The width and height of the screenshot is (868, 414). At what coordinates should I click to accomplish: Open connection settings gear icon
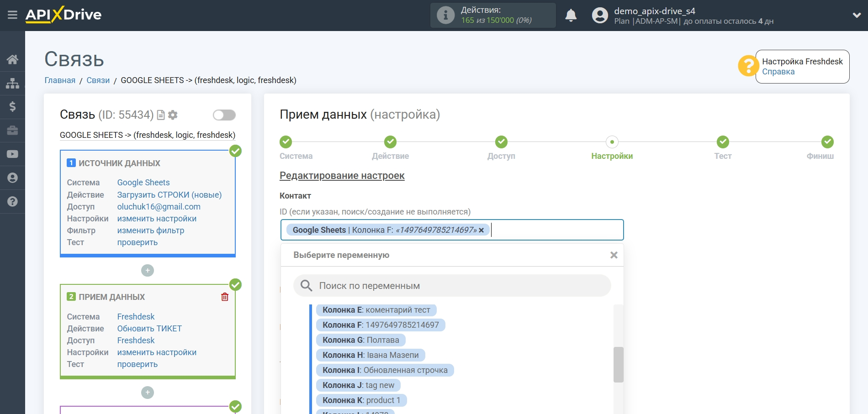(x=173, y=115)
